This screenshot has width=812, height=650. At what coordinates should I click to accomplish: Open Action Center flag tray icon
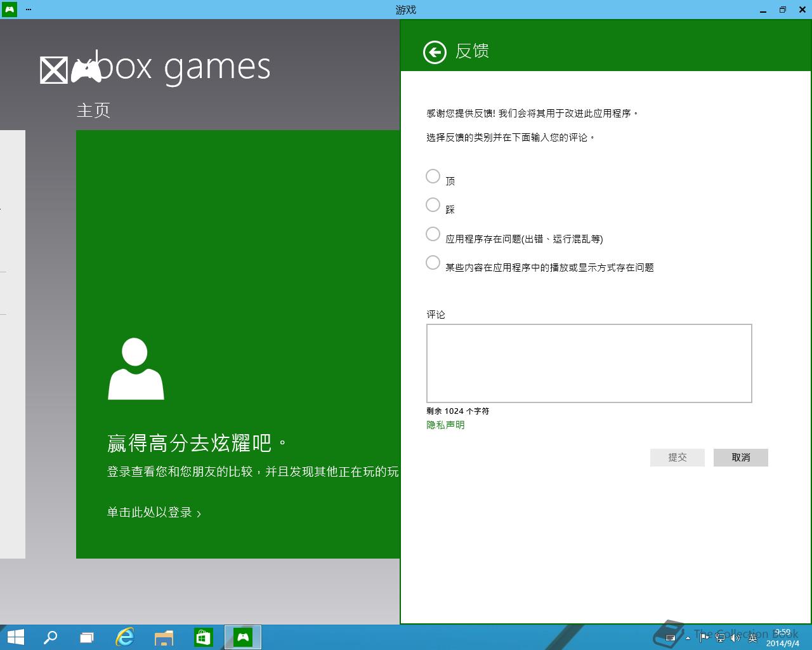[704, 637]
